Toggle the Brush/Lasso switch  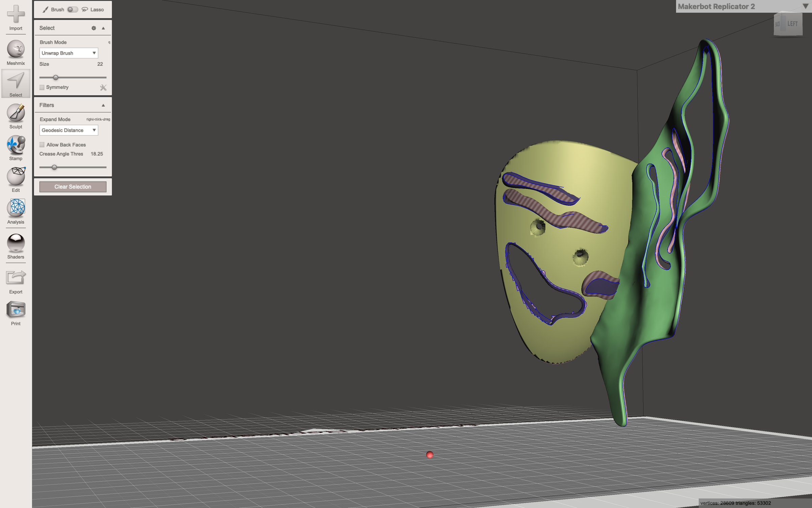click(72, 9)
